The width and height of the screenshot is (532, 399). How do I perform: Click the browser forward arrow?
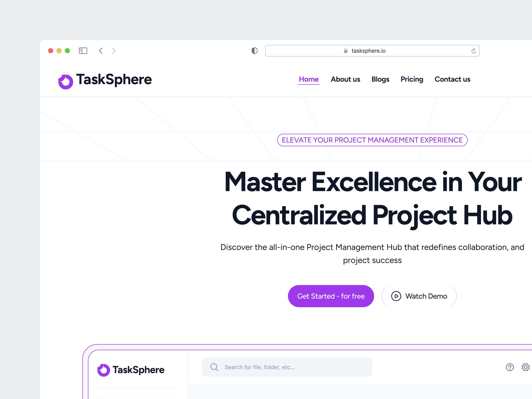(114, 51)
